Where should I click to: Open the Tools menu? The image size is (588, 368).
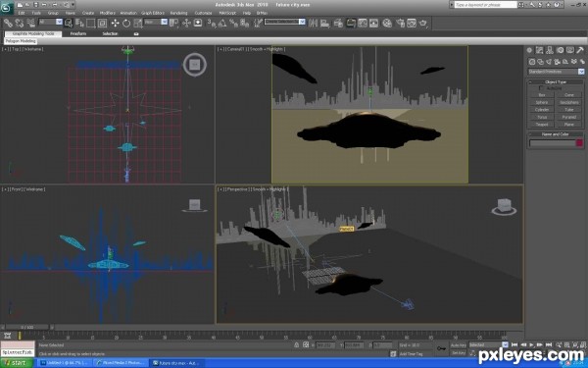pos(36,13)
